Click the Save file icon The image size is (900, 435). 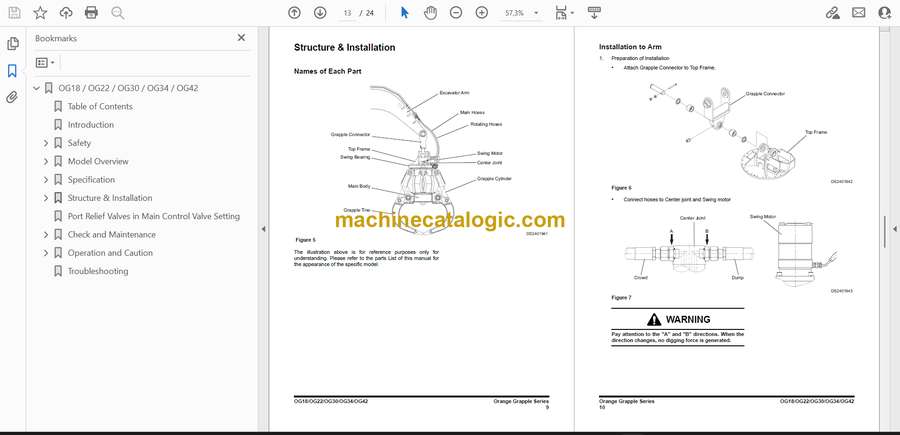tap(14, 13)
